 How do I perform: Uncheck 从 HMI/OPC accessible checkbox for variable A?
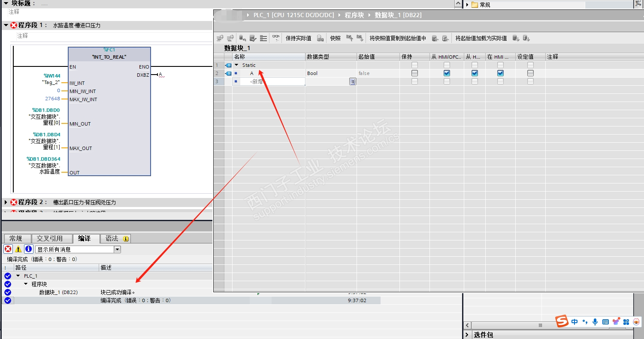point(447,73)
